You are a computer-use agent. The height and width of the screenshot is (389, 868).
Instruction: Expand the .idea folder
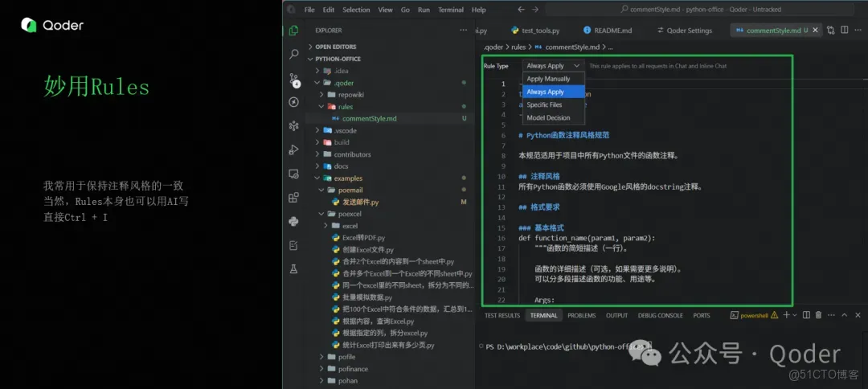pyautogui.click(x=341, y=71)
